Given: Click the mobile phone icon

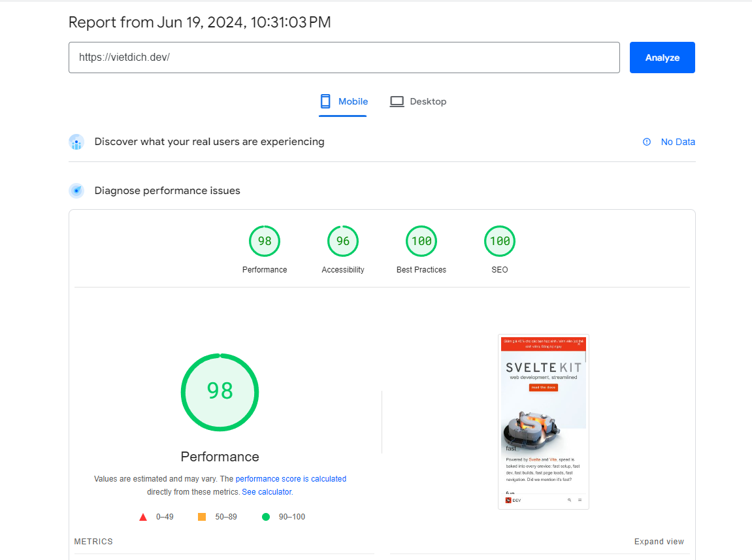Looking at the screenshot, I should (x=325, y=101).
